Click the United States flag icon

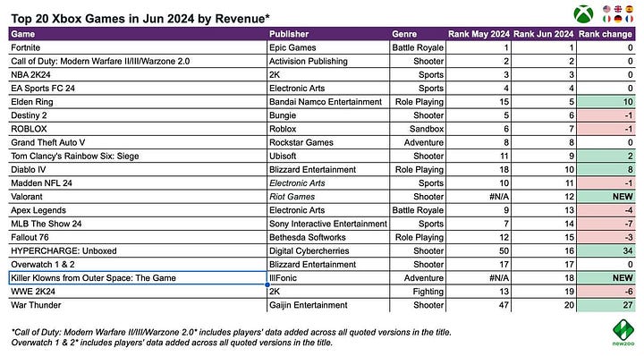pyautogui.click(x=606, y=9)
